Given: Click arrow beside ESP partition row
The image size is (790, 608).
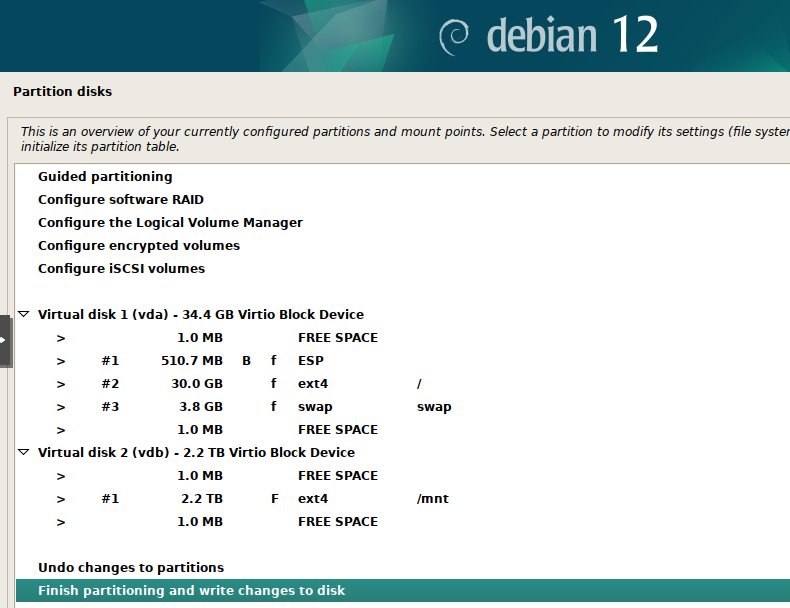Looking at the screenshot, I should 61,361.
